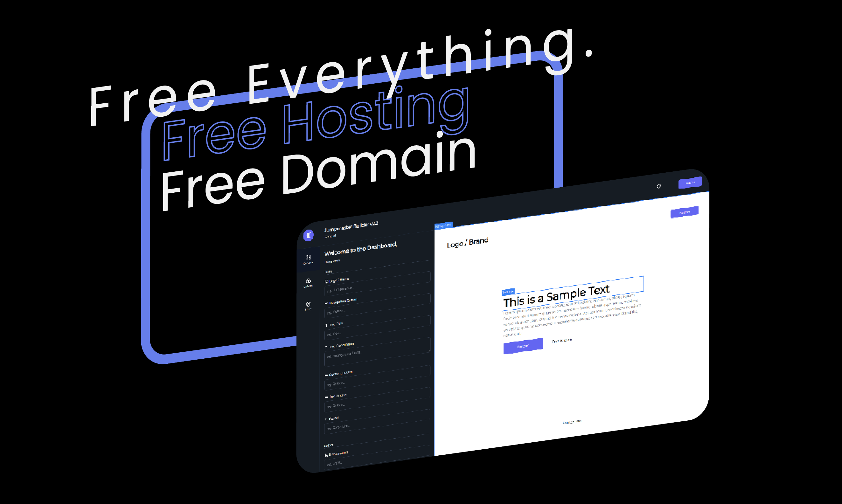Click 'Welcome to the Dashboard.' heading

361,249
